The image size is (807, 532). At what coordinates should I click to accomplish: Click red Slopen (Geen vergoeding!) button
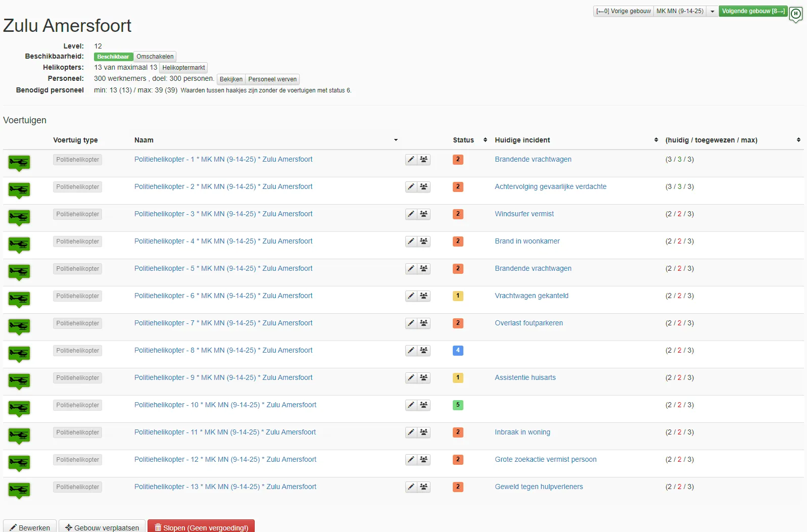tap(201, 527)
